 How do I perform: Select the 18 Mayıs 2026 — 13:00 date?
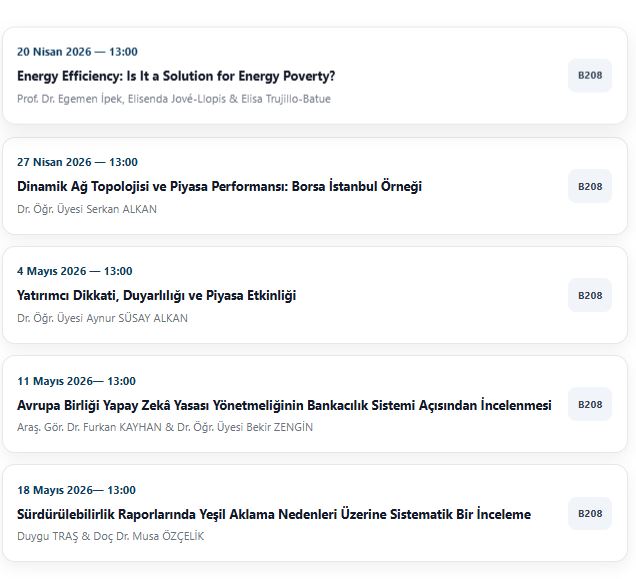76,490
